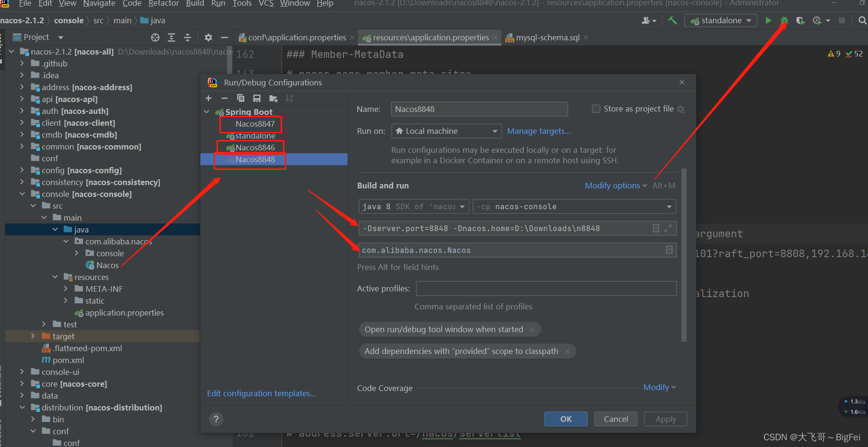Open the Run on Local machine dropdown
868x447 pixels.
tap(446, 131)
